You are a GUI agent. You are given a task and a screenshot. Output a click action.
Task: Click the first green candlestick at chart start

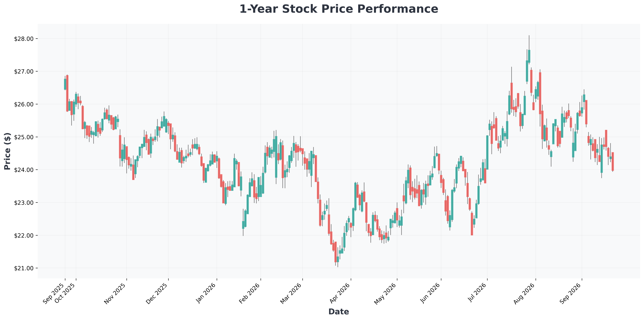pos(65,84)
